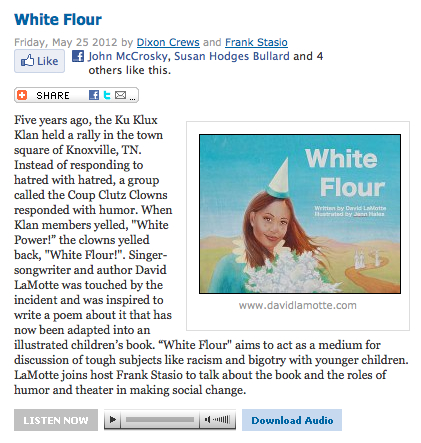This screenshot has width=421, height=443.
Task: Open the Frank Stasio author link
Action: coord(256,42)
